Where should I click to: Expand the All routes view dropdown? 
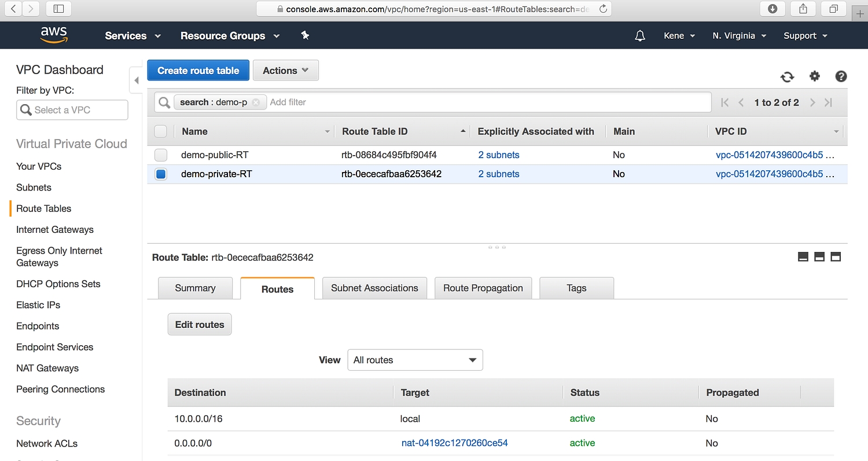(415, 360)
